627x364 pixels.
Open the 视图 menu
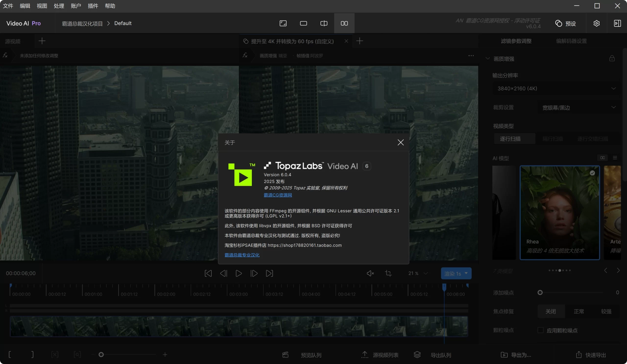click(42, 6)
